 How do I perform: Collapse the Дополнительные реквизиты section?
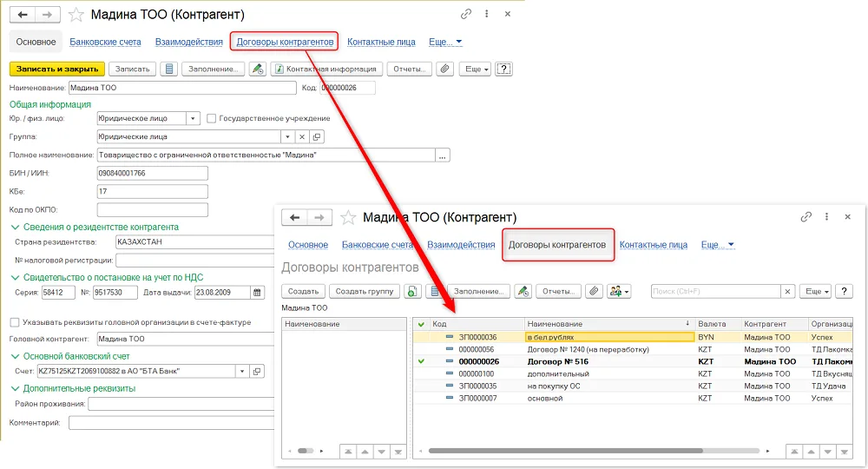tap(15, 388)
